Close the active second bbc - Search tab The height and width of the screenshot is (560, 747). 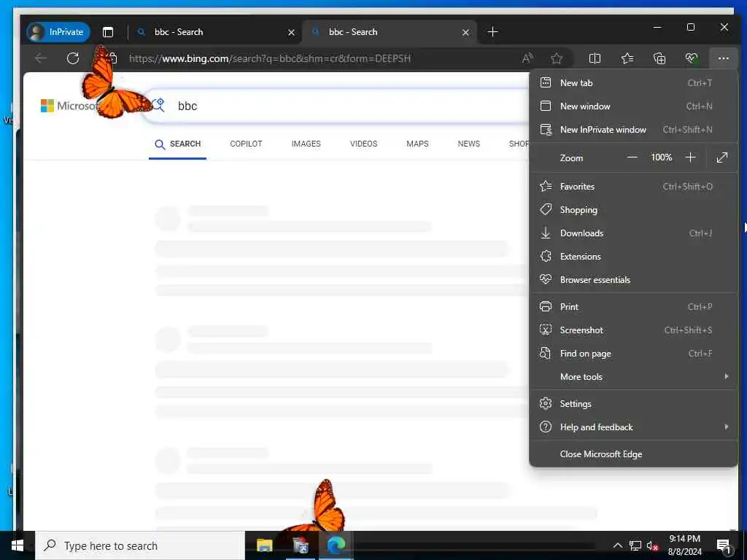click(x=465, y=32)
